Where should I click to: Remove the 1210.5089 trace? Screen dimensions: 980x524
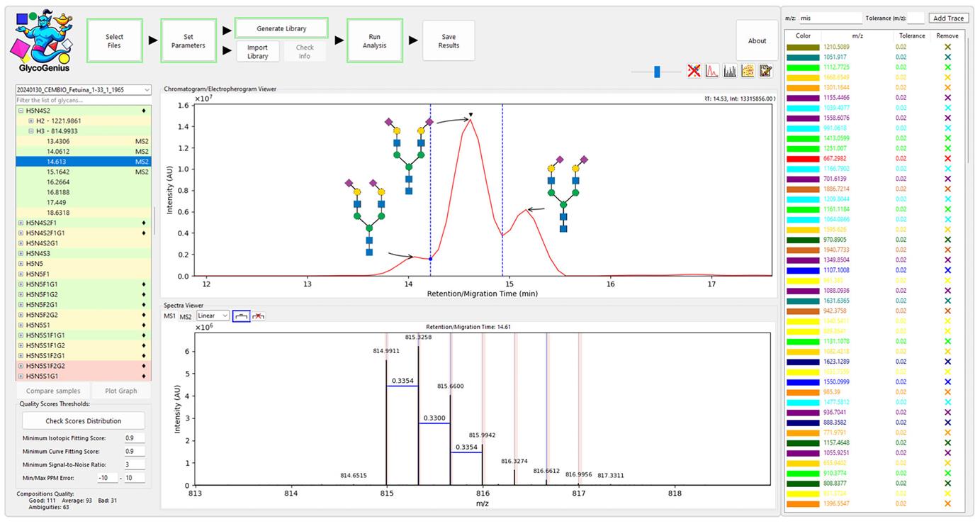[x=947, y=47]
